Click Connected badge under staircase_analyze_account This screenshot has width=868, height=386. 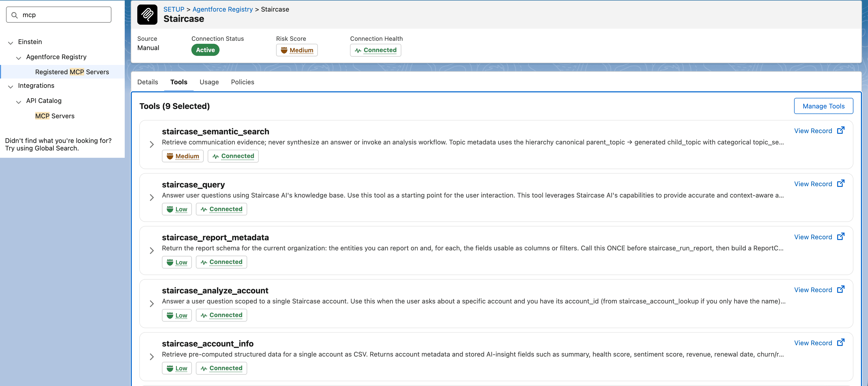(221, 315)
